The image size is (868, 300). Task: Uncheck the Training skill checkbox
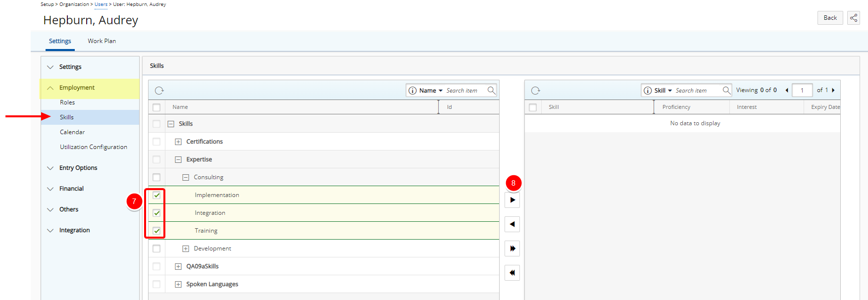coord(156,231)
